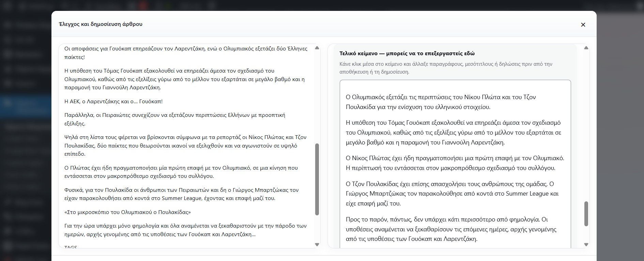644x261 pixels.
Task: Click the Τελικό κείμενο pane's scroll-up arrow
Action: [586, 48]
